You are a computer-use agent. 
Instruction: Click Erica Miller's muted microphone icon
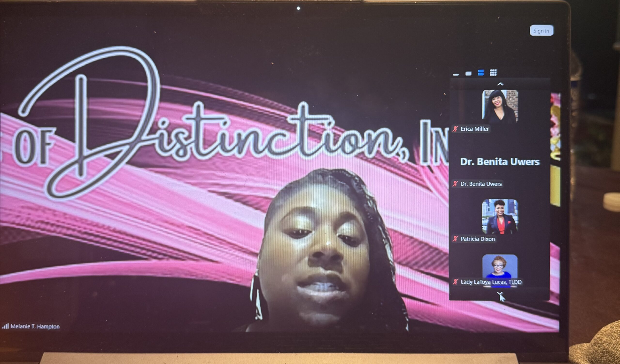coord(455,129)
